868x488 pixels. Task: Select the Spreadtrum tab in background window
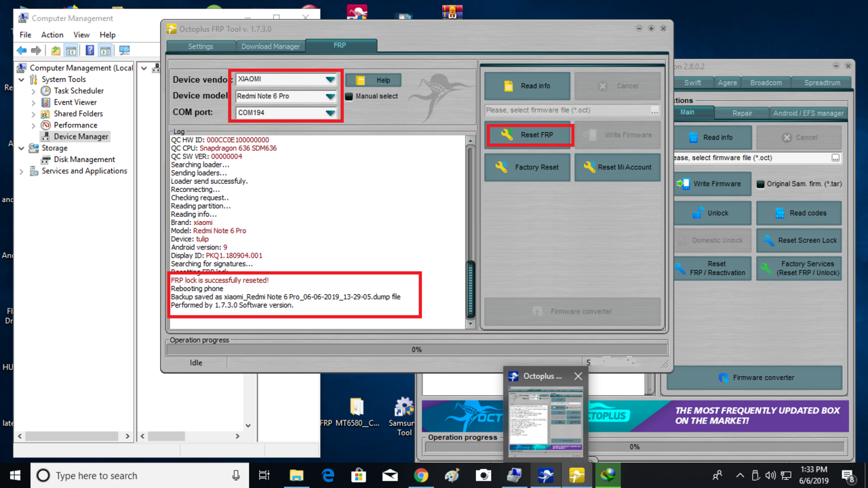point(822,83)
